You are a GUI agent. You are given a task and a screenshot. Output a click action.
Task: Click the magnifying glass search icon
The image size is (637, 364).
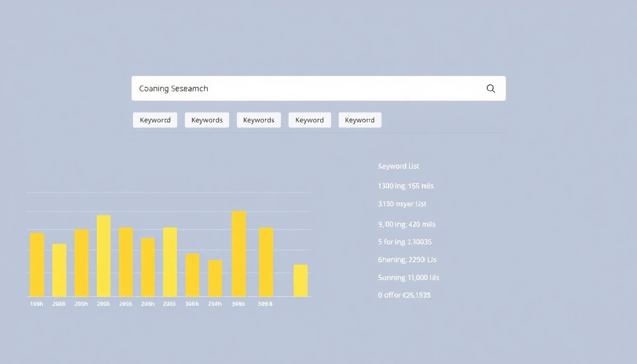coord(491,89)
